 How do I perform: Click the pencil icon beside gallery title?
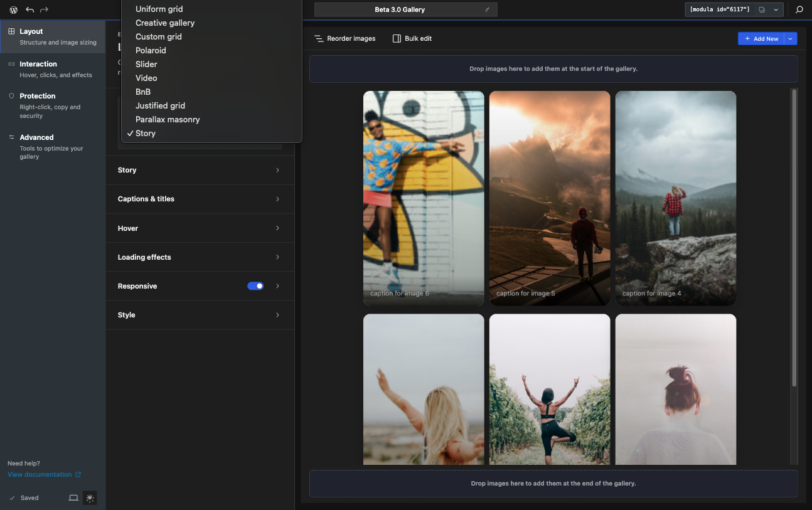tap(488, 10)
